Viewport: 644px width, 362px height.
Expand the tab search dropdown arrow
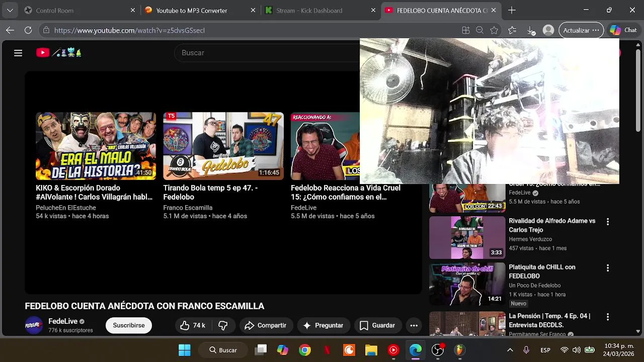pos(10,10)
